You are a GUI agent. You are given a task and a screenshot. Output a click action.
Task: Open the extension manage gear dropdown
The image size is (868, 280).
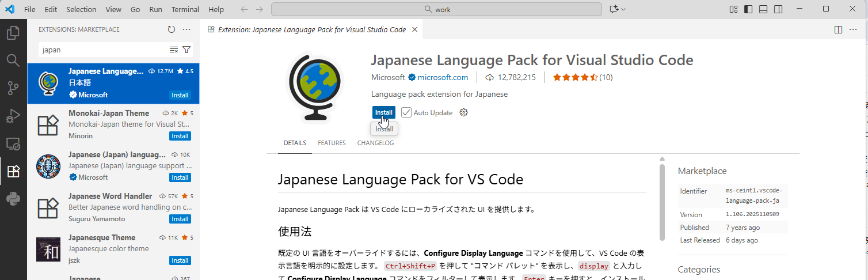464,112
